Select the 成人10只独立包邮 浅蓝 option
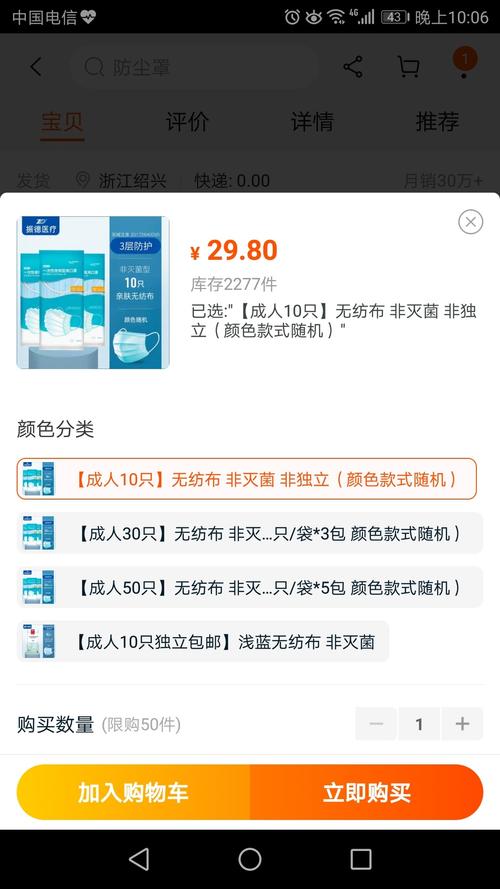Screen dimensions: 500x889 (x=203, y=641)
